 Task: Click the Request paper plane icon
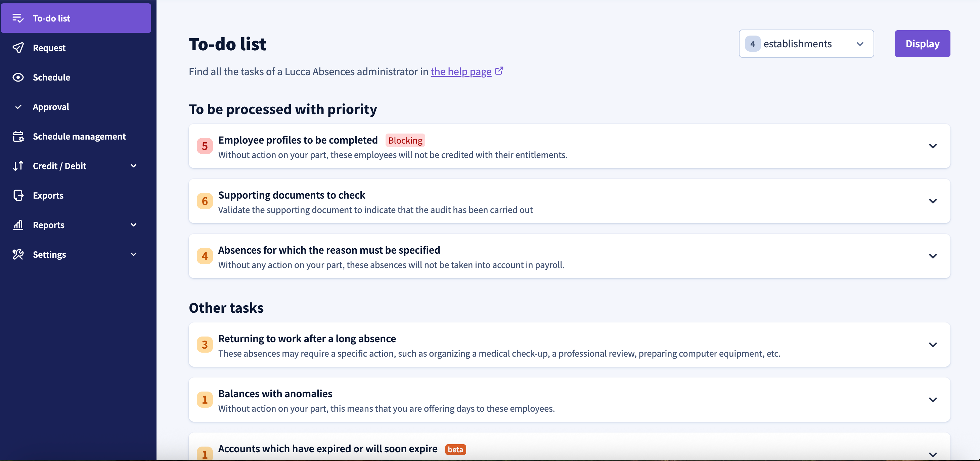coord(18,48)
